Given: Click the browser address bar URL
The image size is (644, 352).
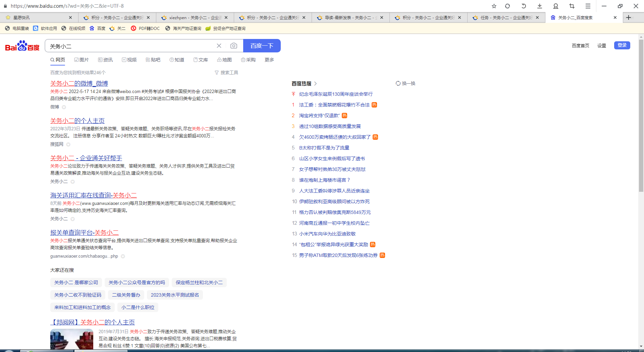Looking at the screenshot, I should 67,6.
